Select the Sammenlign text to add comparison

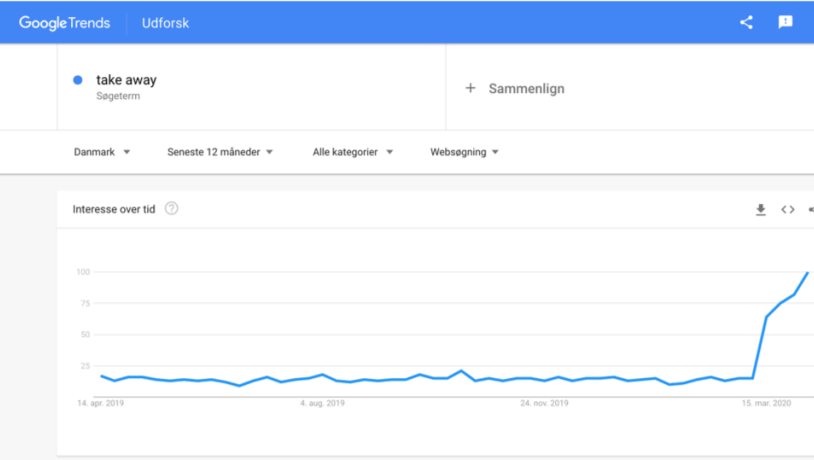coord(526,88)
